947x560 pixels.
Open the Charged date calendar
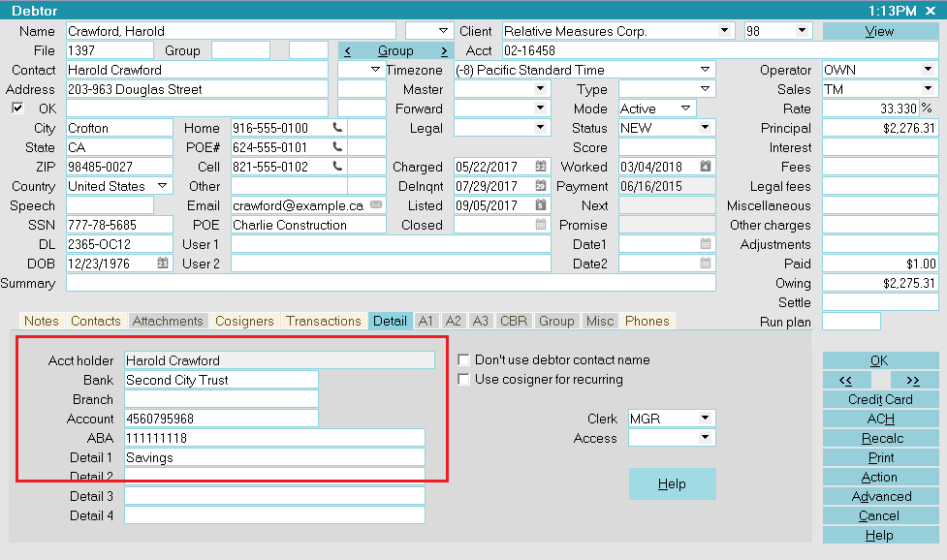(x=541, y=167)
